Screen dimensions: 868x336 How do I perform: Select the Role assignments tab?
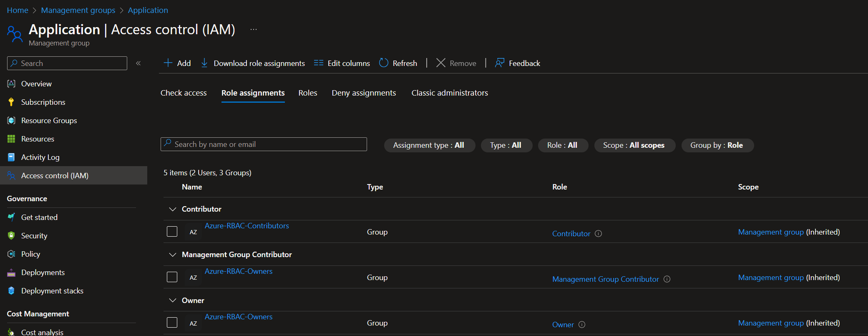[x=253, y=93]
